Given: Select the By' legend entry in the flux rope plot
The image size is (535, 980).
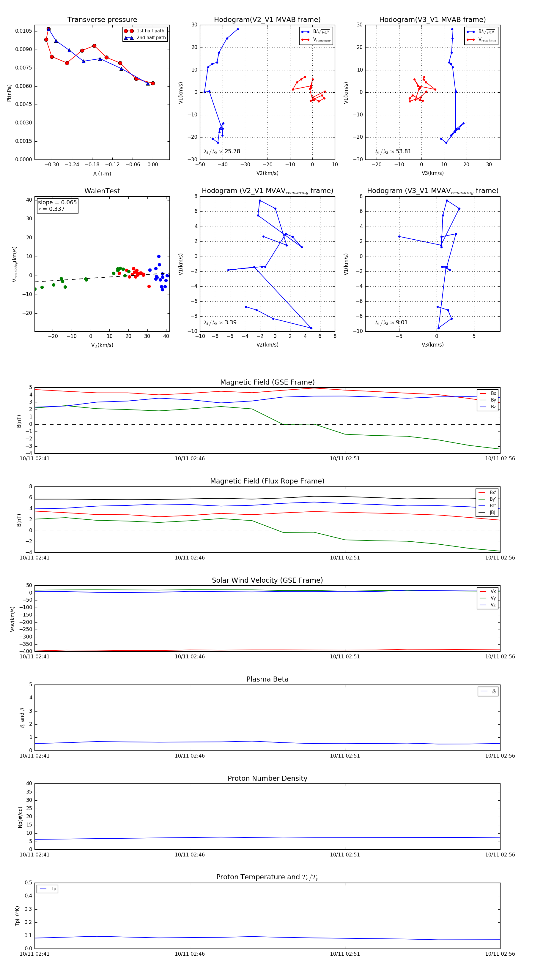Looking at the screenshot, I should 487,499.
